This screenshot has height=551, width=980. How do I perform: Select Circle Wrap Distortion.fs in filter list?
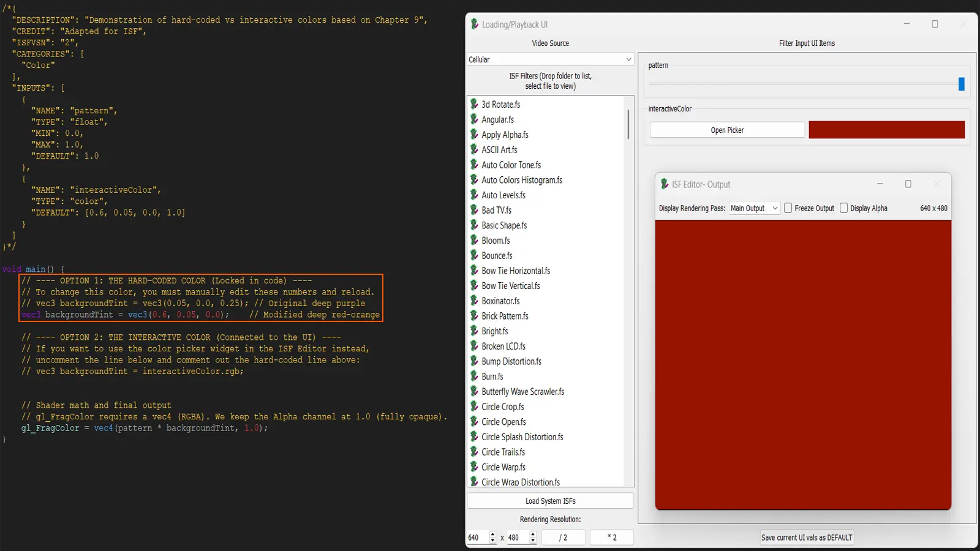pyautogui.click(x=521, y=482)
